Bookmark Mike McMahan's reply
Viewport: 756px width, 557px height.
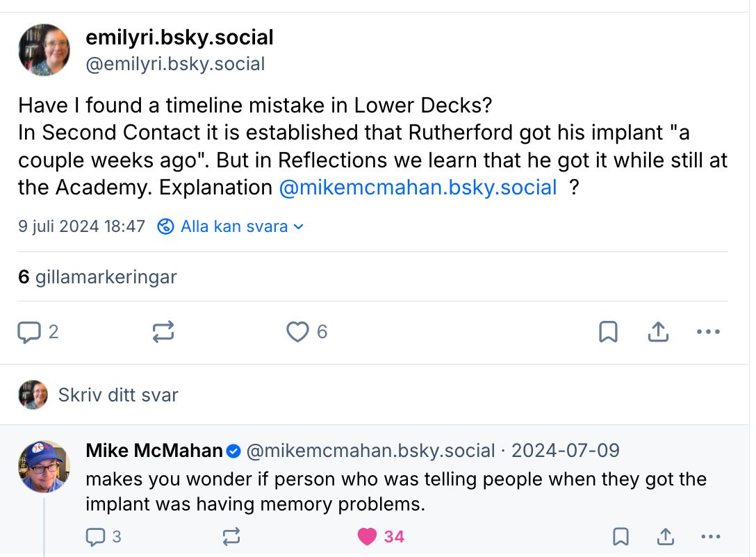621,537
